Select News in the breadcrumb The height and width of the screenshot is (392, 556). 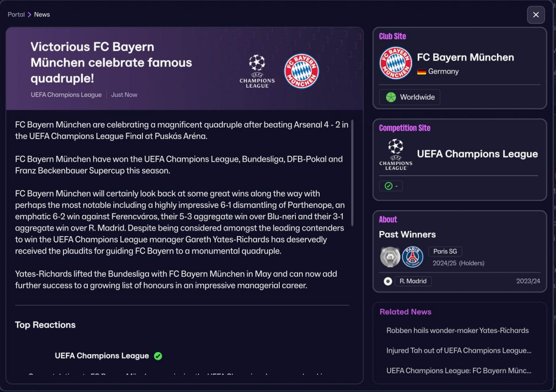[42, 14]
